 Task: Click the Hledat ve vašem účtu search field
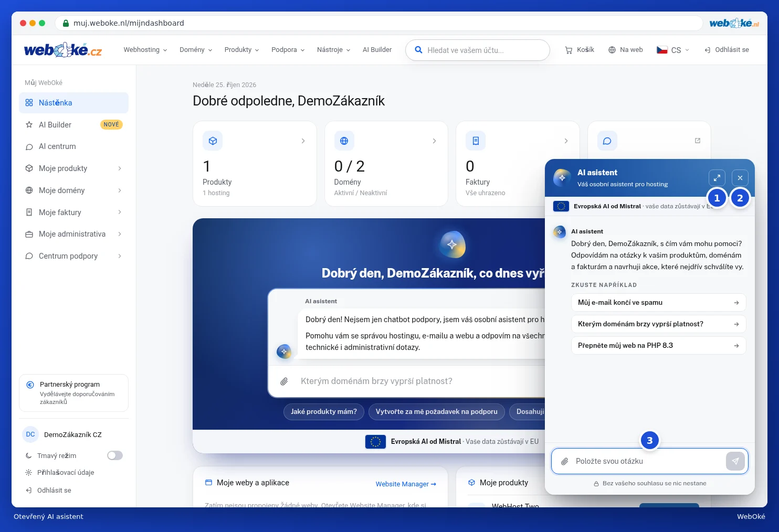477,50
